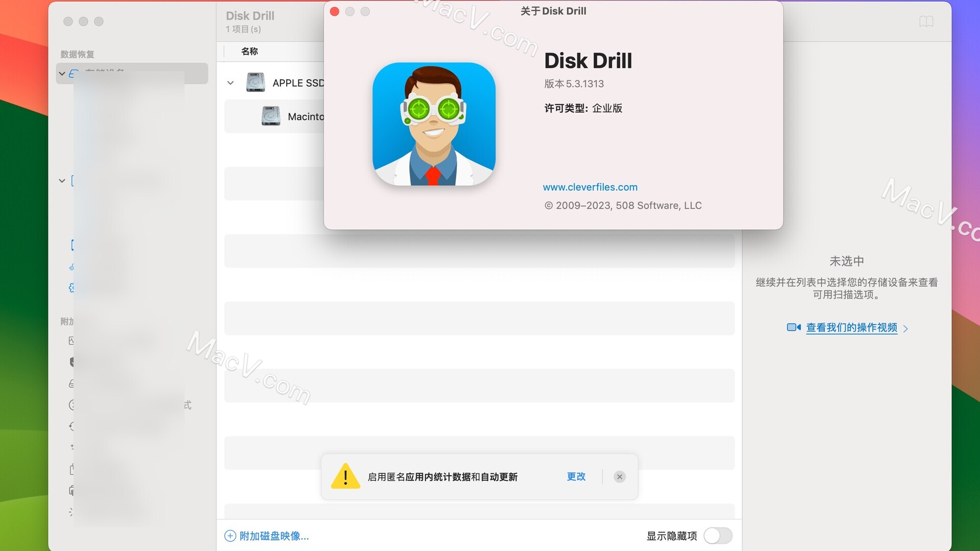Viewport: 980px width, 551px height.
Task: Open 查看我们的操作视频 link
Action: click(851, 328)
